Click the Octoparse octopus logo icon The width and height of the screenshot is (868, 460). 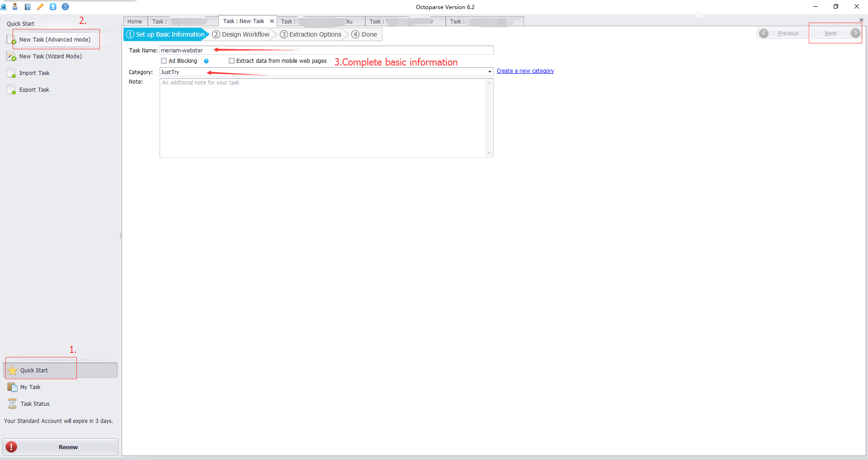point(4,7)
